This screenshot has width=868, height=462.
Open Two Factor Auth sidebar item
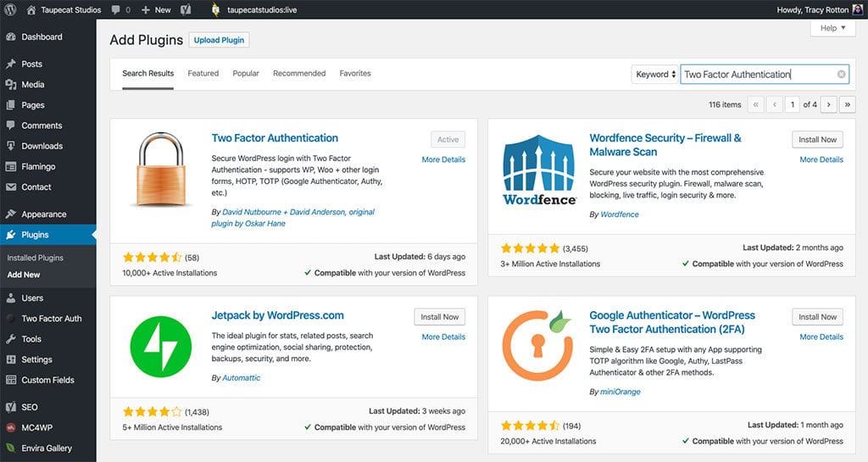point(48,319)
